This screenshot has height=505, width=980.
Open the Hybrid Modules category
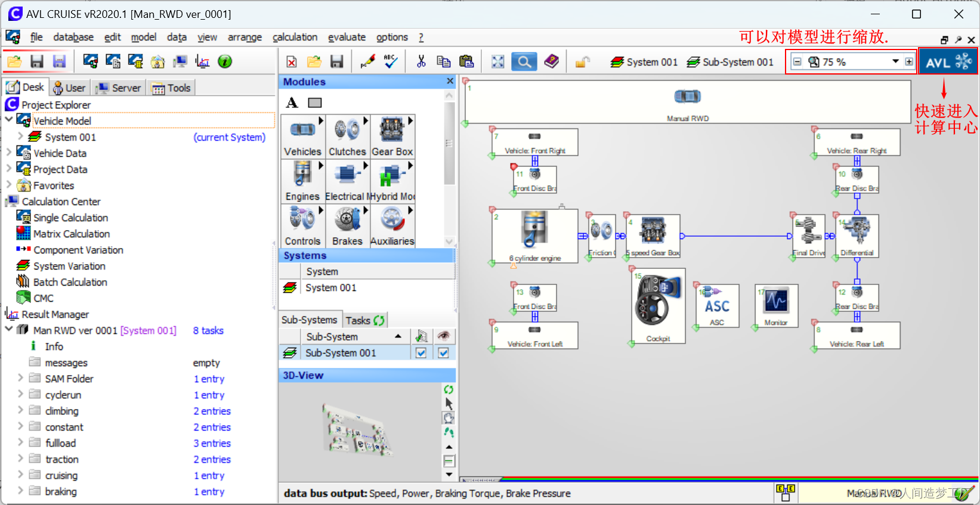click(x=392, y=181)
